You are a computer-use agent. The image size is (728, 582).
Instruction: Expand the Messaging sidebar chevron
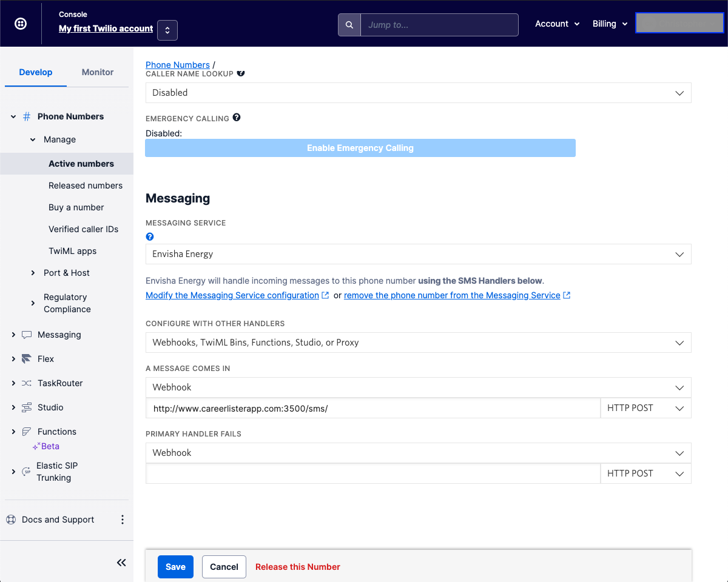(13, 335)
